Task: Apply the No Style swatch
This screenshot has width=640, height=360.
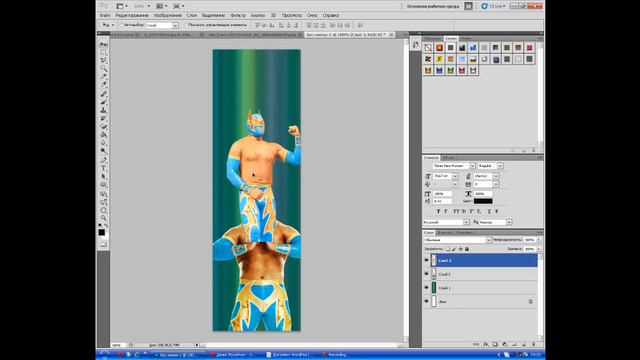Action: (x=428, y=48)
